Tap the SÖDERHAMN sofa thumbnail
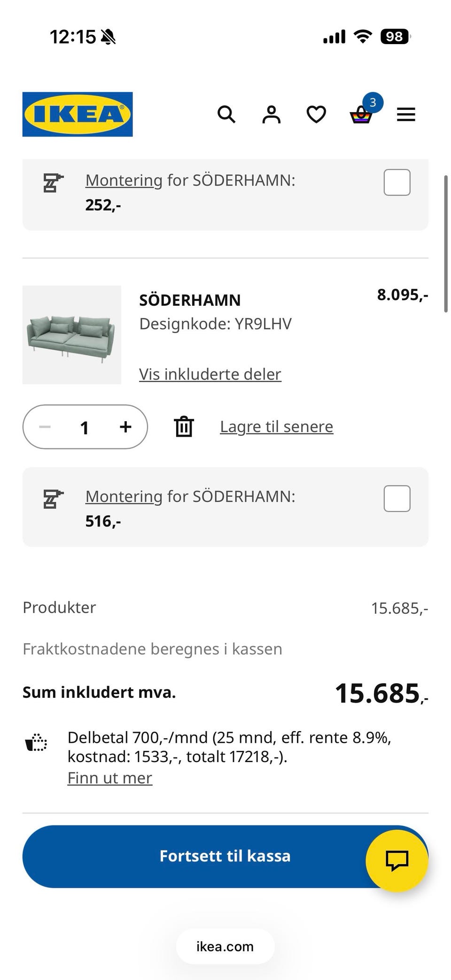 click(x=72, y=335)
